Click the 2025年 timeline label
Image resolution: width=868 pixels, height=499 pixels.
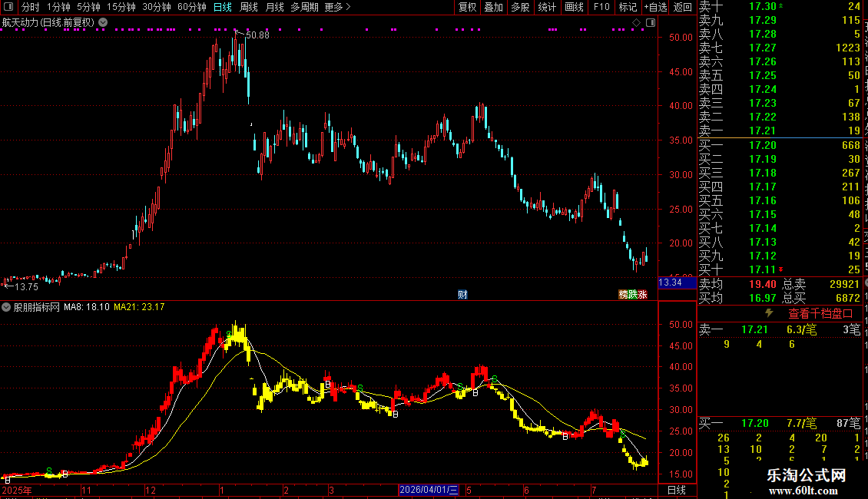(17, 490)
